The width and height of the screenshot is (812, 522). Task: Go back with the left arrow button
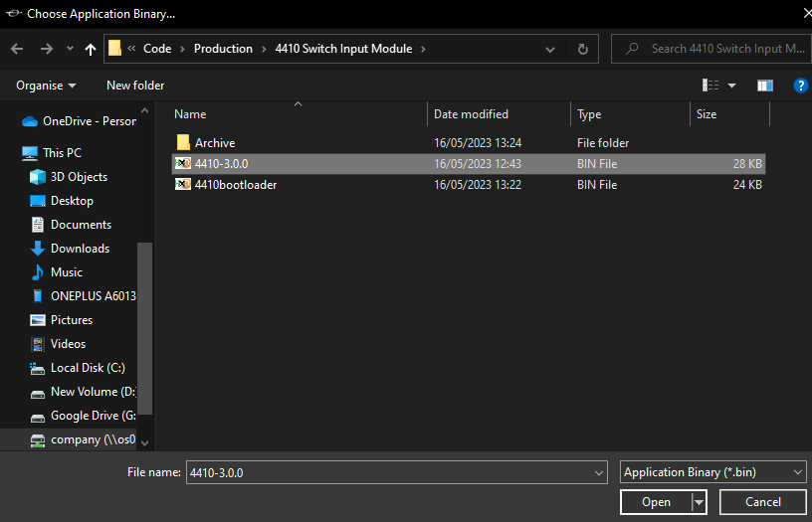pos(17,49)
